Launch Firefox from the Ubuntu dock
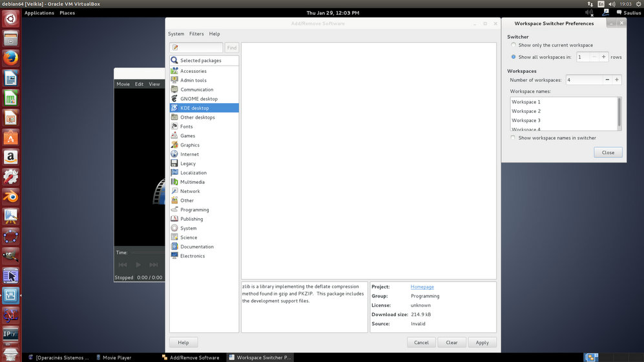Viewport: 644px width, 362px height. [10, 59]
